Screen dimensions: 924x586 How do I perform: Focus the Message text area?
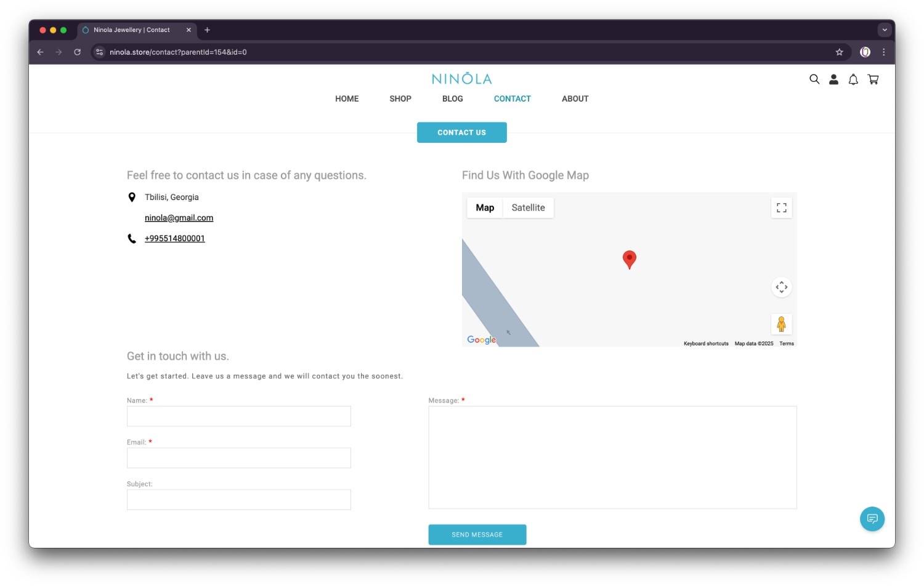[x=612, y=457]
